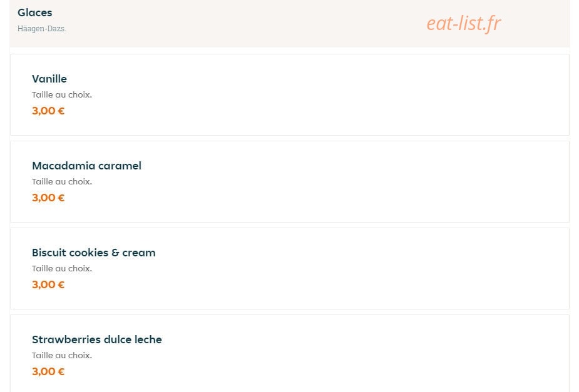Click the empty area of the Vanille card
The width and height of the screenshot is (579, 392).
(x=332, y=95)
